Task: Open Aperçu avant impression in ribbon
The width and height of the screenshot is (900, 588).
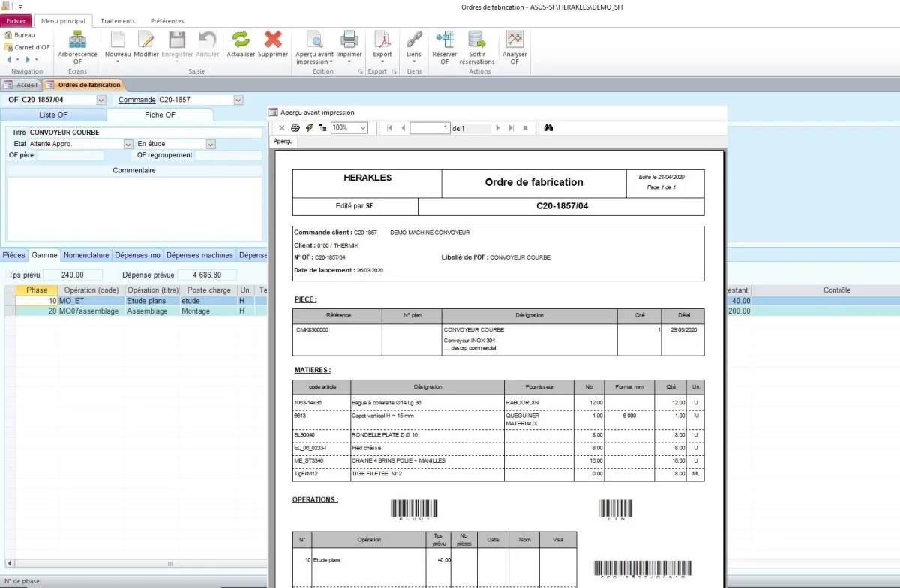Action: [x=314, y=40]
